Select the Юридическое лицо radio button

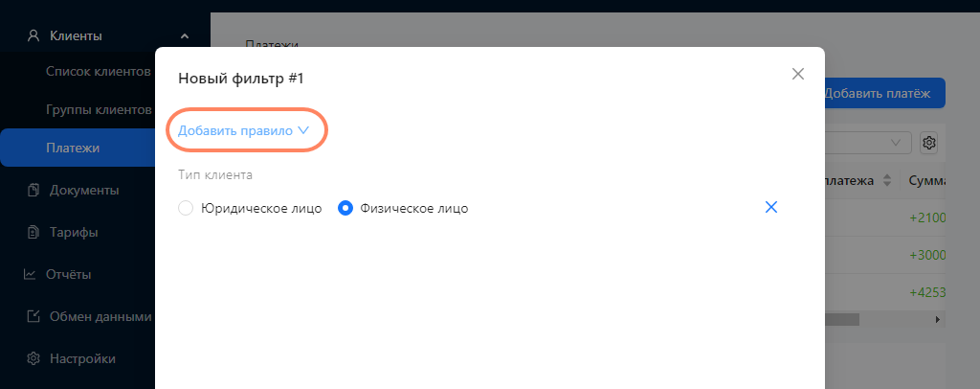click(186, 208)
